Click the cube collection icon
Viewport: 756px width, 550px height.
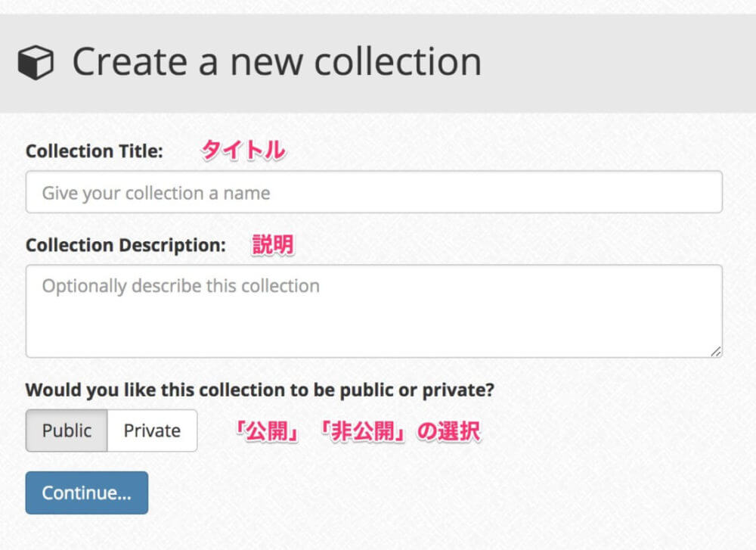[x=36, y=62]
